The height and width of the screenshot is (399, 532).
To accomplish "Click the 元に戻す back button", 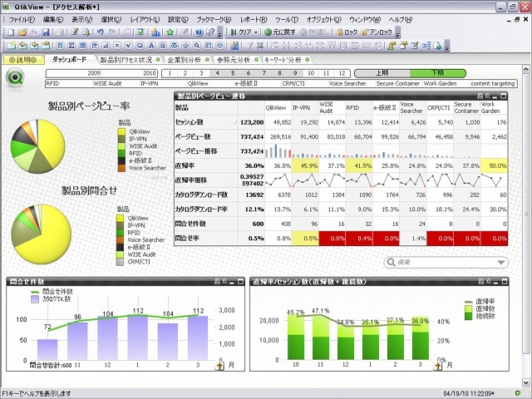I will [279, 32].
